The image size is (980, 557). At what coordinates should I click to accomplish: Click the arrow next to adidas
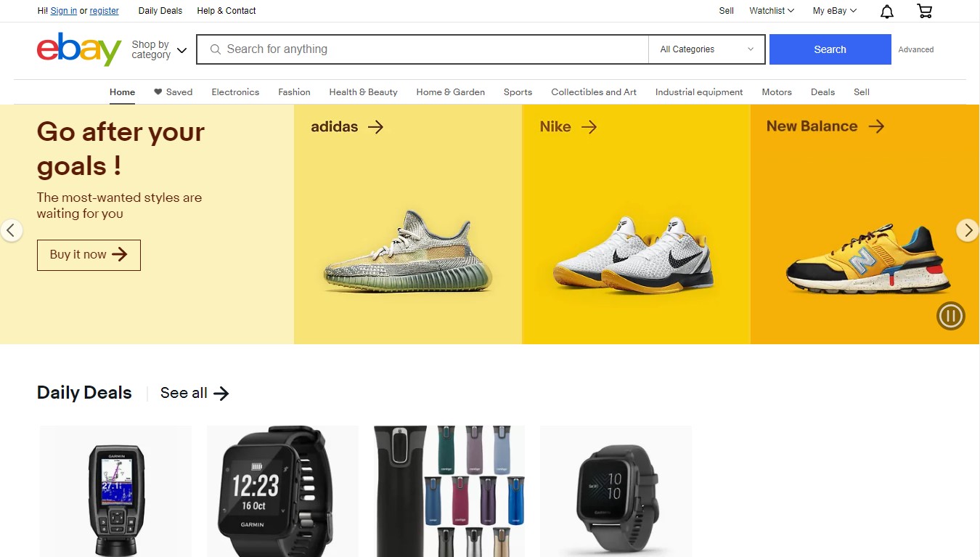point(375,127)
